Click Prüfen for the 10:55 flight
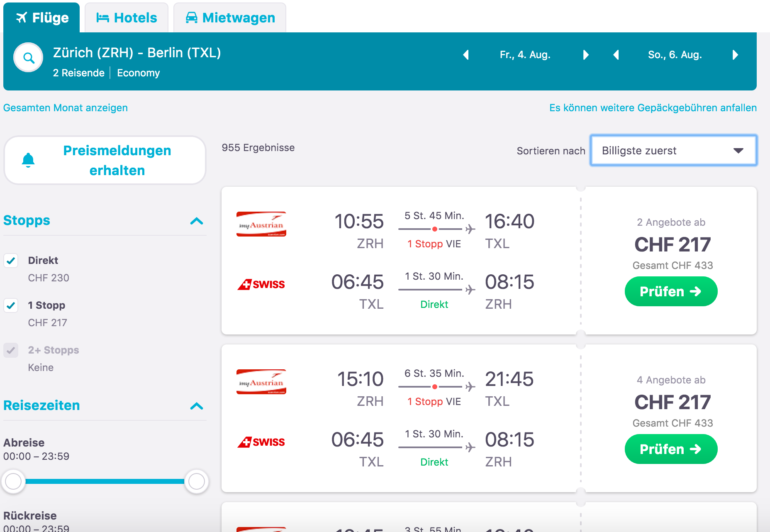770x532 pixels. (671, 291)
